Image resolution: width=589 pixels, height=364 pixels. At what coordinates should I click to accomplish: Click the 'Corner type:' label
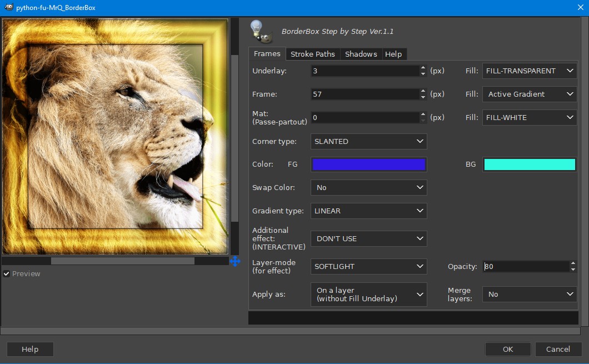(274, 142)
